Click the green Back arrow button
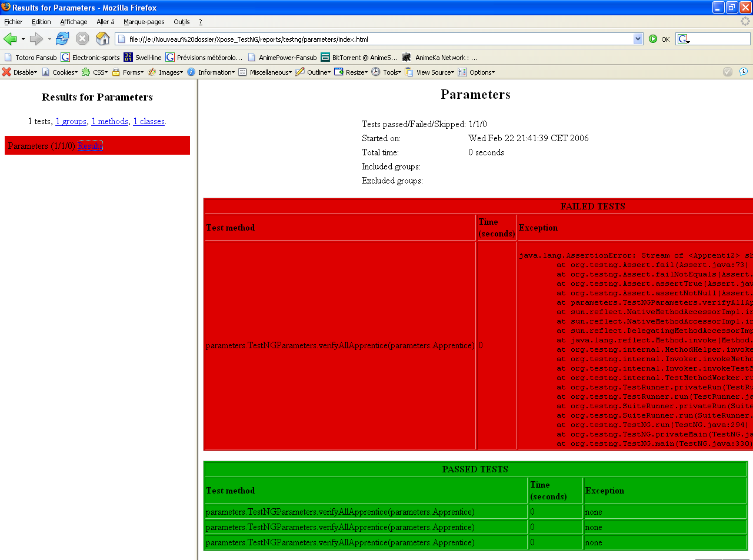Screen dimensions: 753x560 [10, 39]
